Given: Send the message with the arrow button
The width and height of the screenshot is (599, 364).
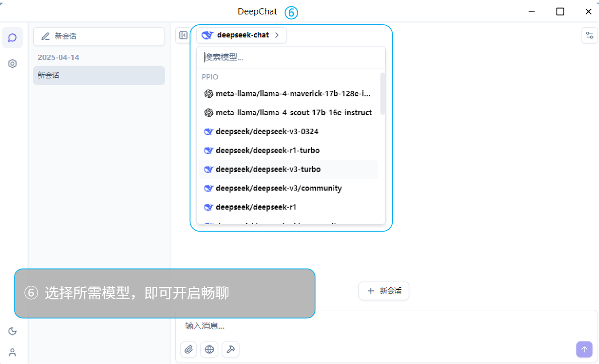Looking at the screenshot, I should click(x=584, y=349).
